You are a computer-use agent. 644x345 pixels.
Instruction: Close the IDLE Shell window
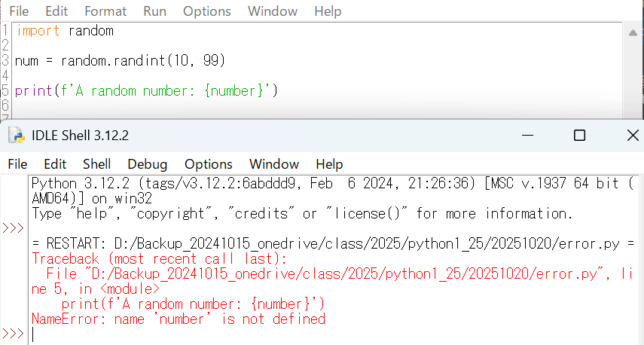pos(633,136)
